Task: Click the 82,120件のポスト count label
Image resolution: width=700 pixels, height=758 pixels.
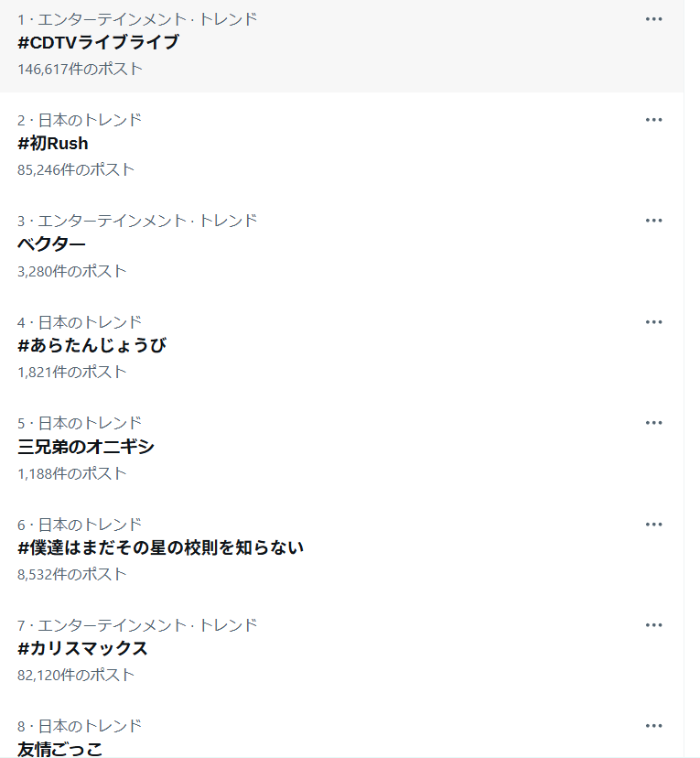Action: pos(76,675)
